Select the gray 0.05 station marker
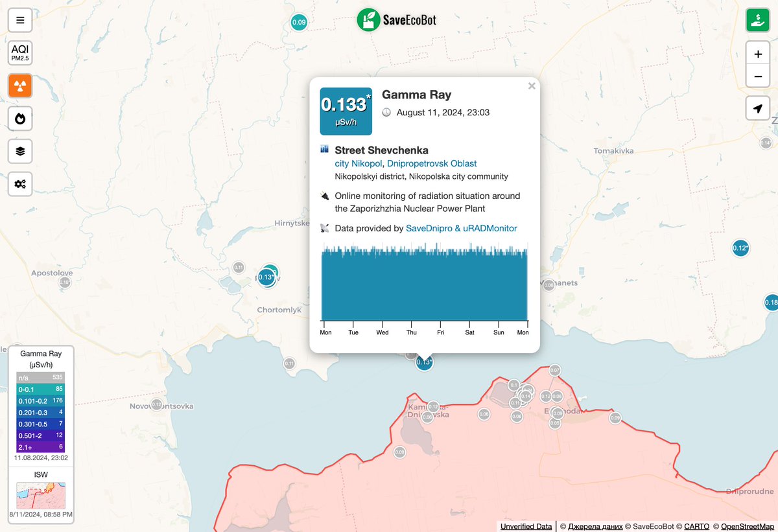 555,423
